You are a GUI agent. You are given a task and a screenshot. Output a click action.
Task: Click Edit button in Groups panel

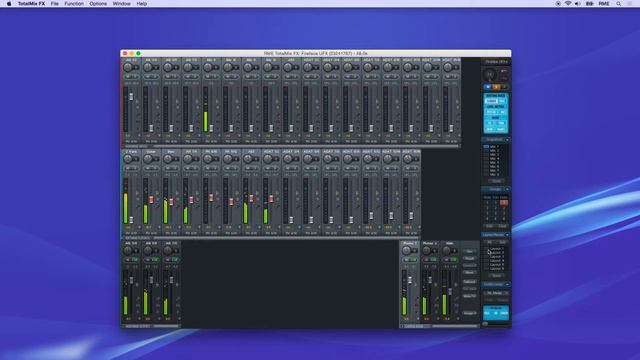489,226
